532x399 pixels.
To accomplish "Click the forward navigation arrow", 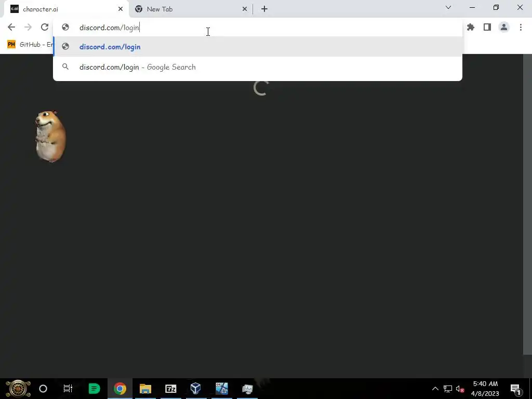I will tap(28, 27).
